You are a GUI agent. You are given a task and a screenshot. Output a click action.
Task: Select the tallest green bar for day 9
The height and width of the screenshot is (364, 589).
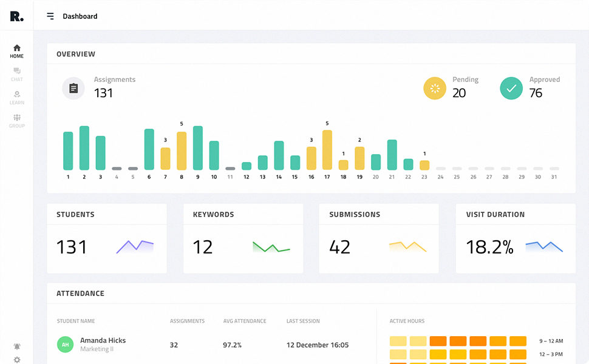point(197,148)
